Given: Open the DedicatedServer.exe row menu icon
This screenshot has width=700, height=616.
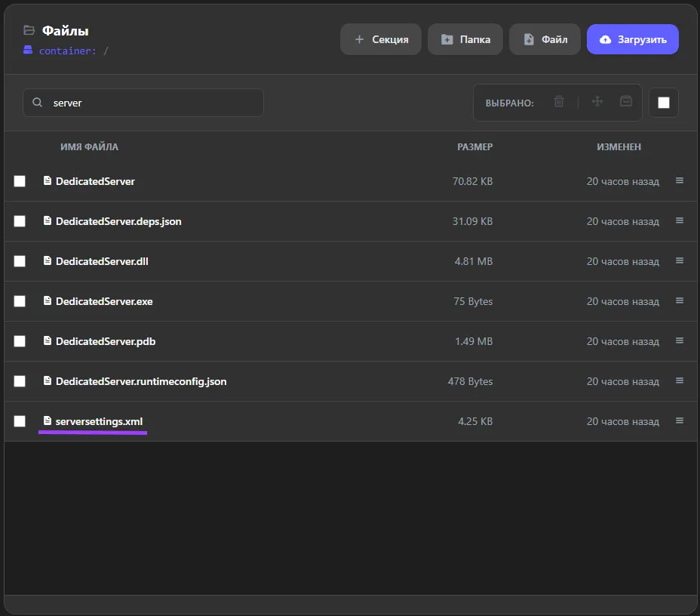Looking at the screenshot, I should [x=680, y=300].
